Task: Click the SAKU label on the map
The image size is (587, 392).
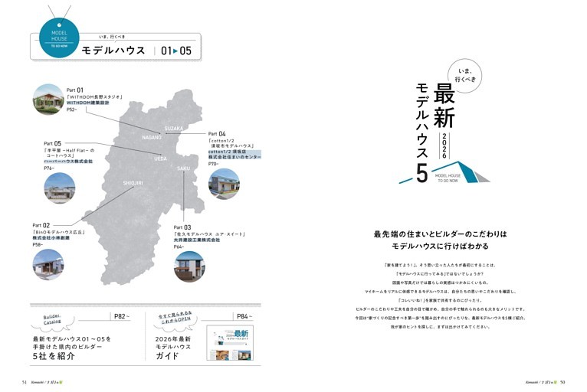Action: pyautogui.click(x=183, y=168)
